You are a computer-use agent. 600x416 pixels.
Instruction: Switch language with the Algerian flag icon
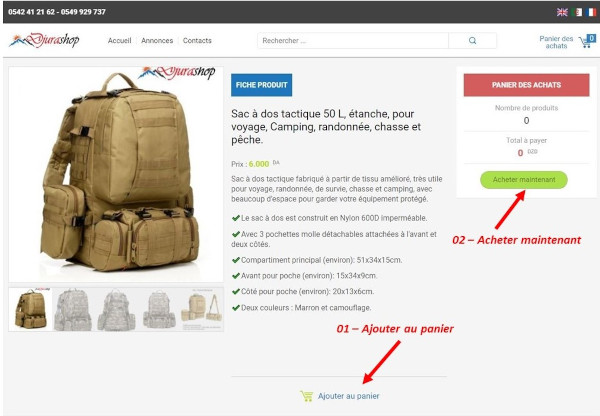[576, 12]
